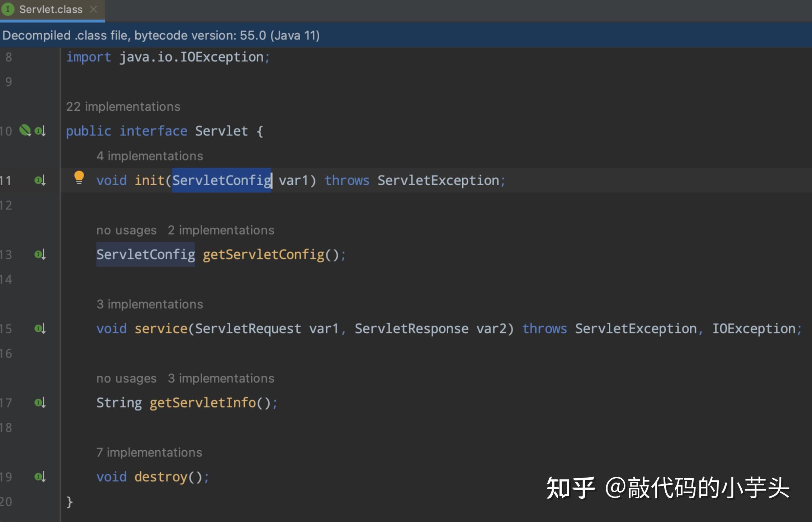812x522 pixels.
Task: Click the Servlet interface name on line 10
Action: pos(221,131)
